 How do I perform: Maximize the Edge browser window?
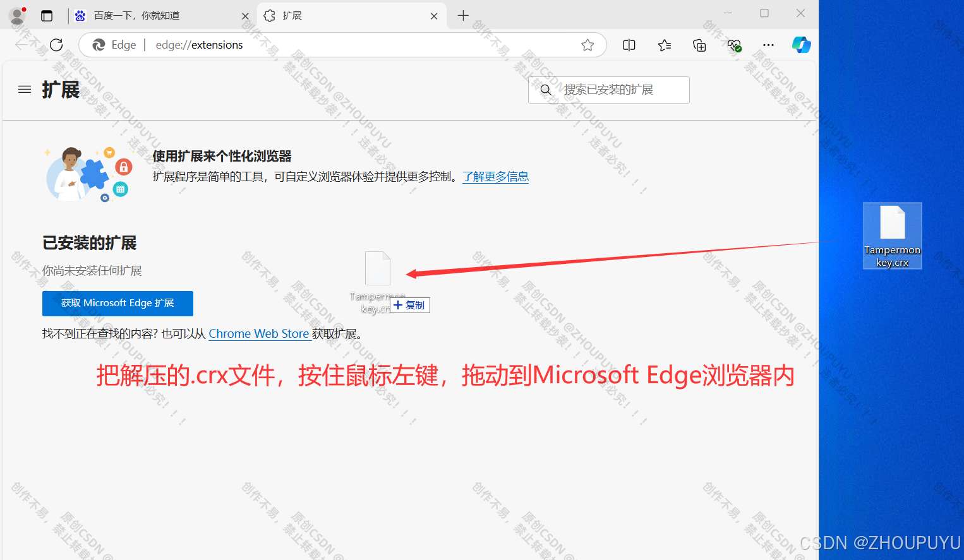pos(764,13)
